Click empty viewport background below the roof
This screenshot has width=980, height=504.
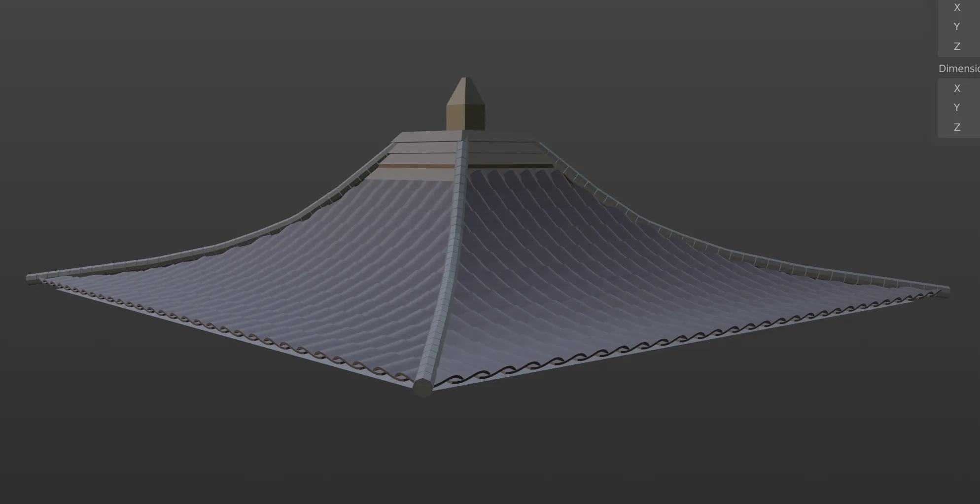point(493,454)
